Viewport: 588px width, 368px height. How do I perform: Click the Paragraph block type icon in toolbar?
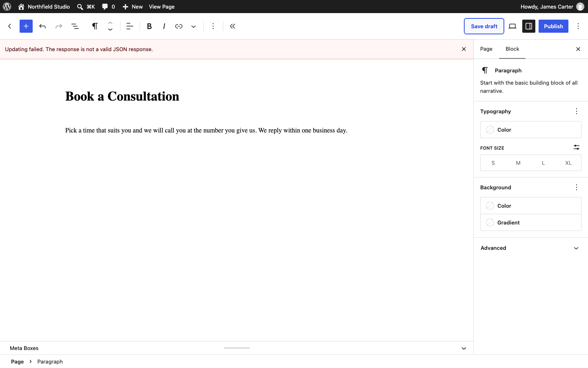click(95, 26)
